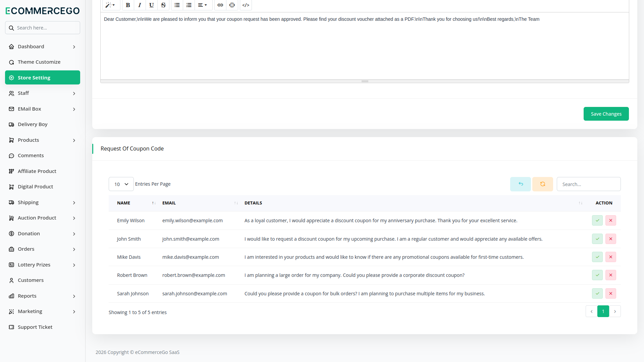644x362 pixels.
Task: Expand the Reports submenu
Action: [74, 296]
